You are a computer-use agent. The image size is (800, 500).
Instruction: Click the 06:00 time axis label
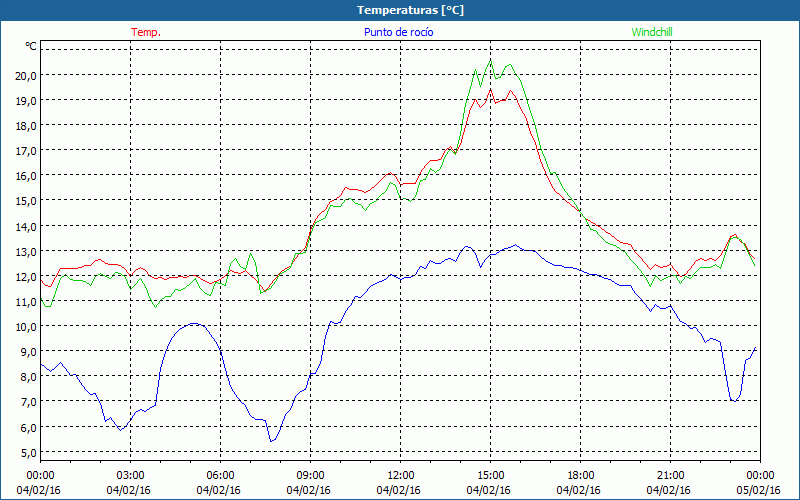click(x=220, y=475)
